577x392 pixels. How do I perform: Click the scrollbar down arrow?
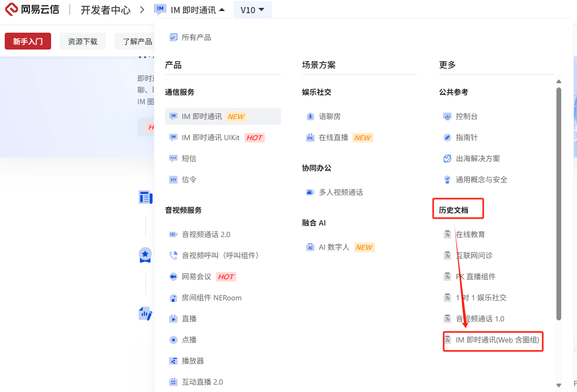pos(559,385)
